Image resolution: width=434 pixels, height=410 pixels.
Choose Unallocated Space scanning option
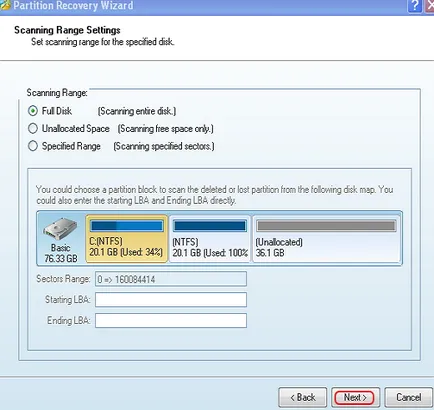pos(33,129)
